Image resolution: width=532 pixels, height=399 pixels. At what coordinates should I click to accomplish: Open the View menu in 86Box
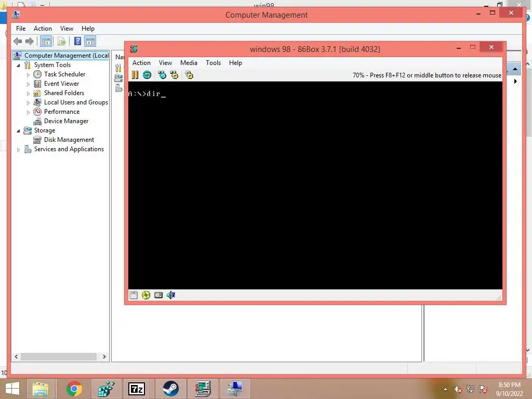pos(166,63)
